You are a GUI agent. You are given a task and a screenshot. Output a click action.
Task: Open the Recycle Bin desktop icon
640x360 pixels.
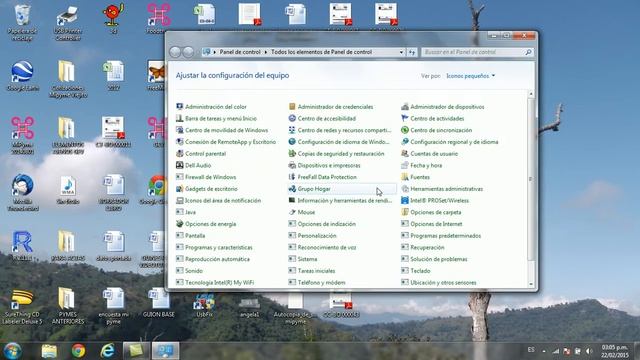[x=22, y=23]
